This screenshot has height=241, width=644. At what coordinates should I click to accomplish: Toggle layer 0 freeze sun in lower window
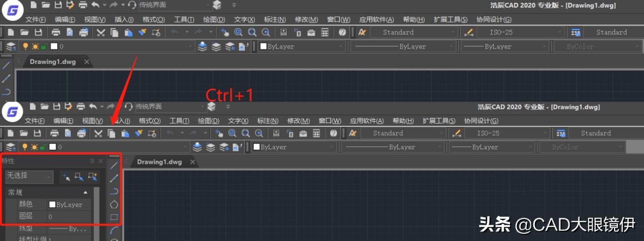coord(34,147)
